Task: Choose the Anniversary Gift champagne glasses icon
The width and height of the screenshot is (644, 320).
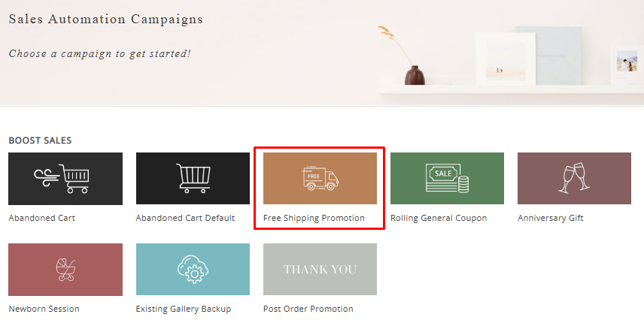Action: point(574,179)
